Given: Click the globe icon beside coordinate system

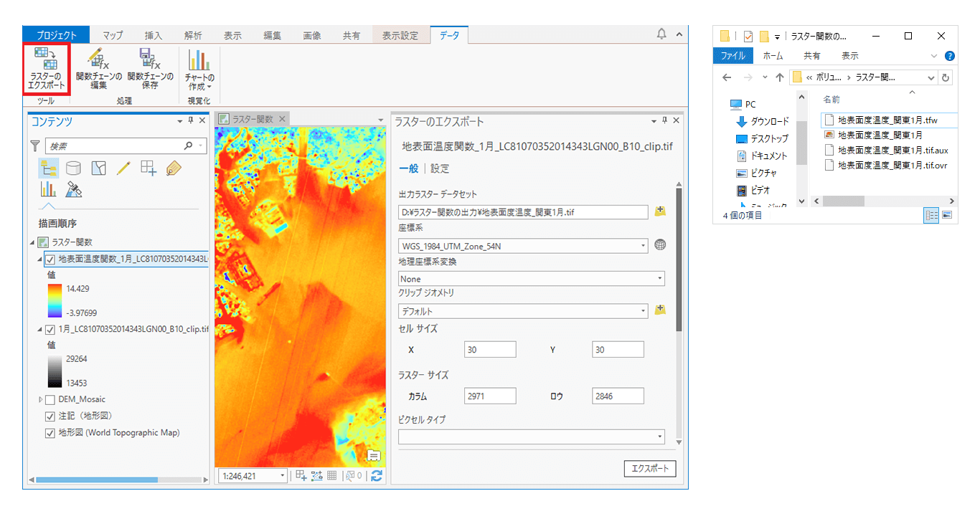Looking at the screenshot, I should [x=660, y=245].
